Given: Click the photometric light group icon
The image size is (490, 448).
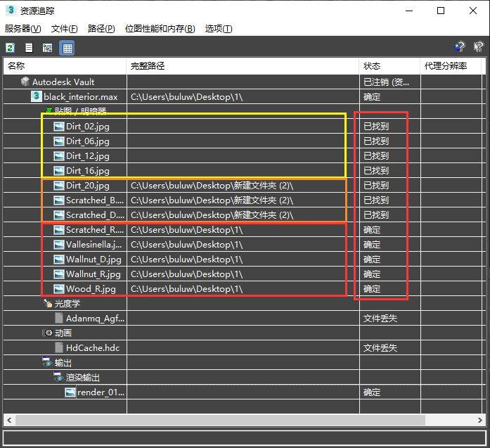Looking at the screenshot, I should click(x=48, y=303).
